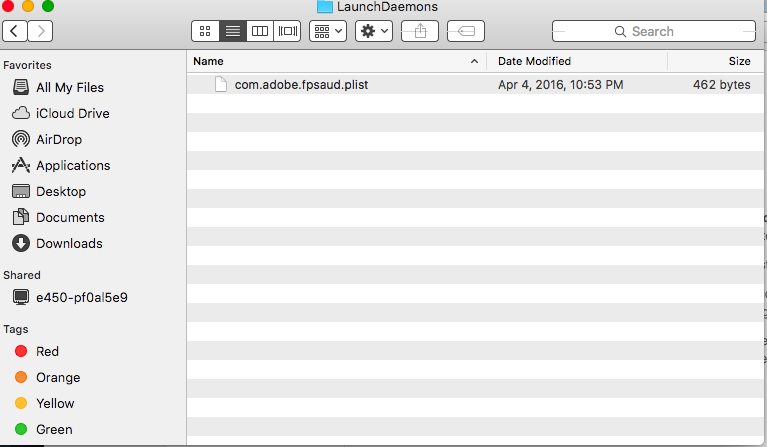Click the LaunchDaemons window title text
The height and width of the screenshot is (447, 767).
pos(387,7)
